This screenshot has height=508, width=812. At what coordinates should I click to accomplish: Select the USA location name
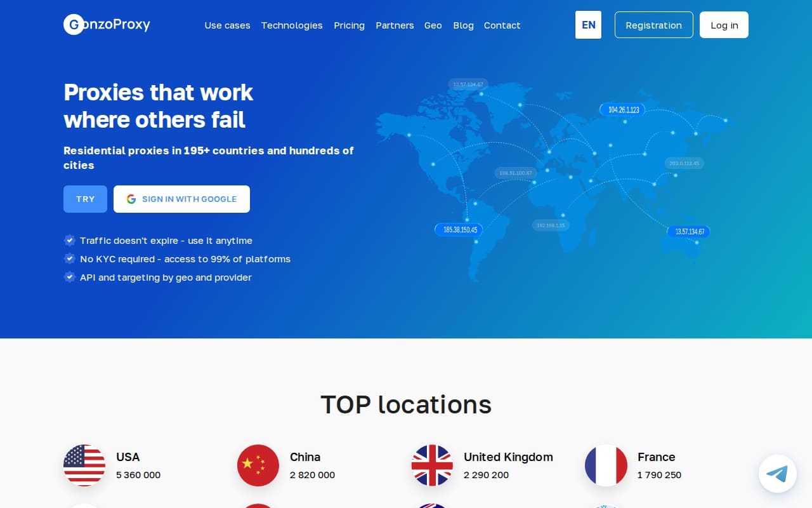pyautogui.click(x=128, y=457)
